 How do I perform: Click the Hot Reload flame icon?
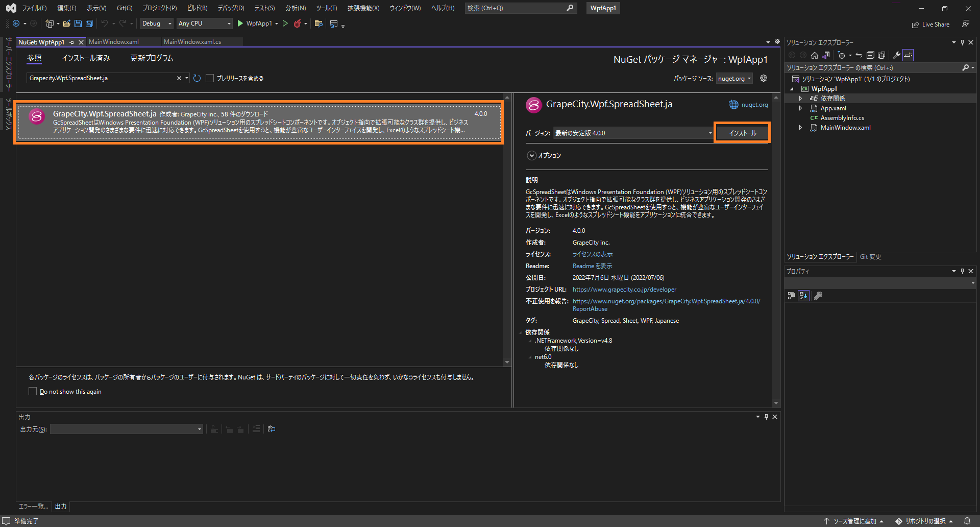tap(297, 23)
